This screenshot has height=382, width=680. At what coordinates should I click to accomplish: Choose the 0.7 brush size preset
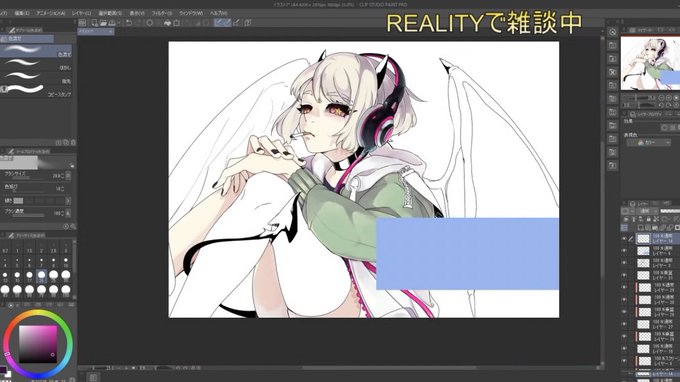tap(5, 248)
